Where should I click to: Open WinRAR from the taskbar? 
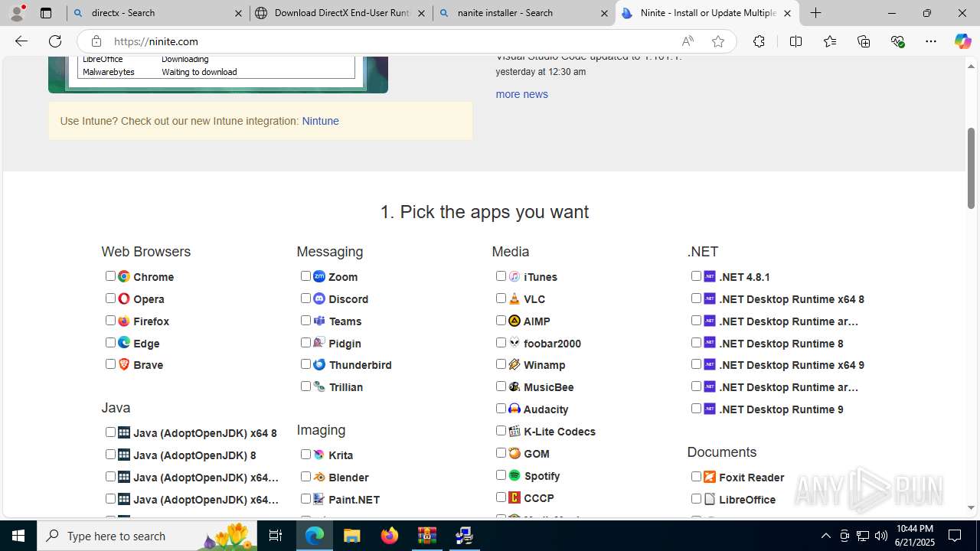(426, 536)
